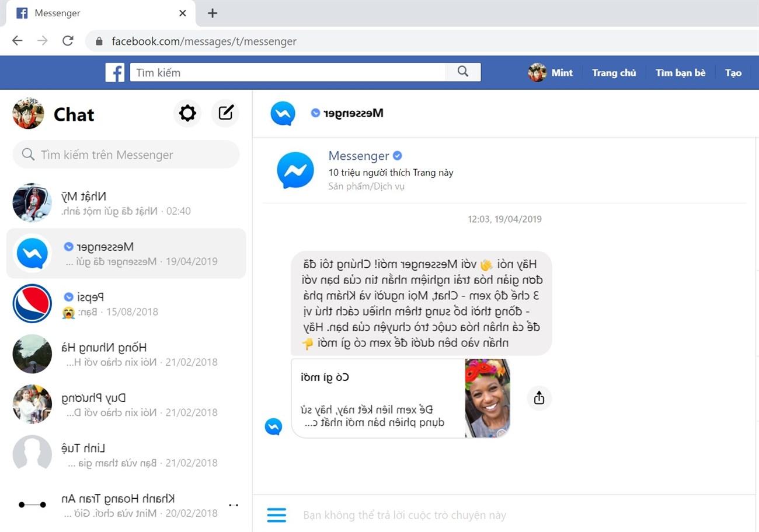This screenshot has height=532, width=759.
Task: Click Nhật Mỹ avatar photo
Action: (32, 203)
